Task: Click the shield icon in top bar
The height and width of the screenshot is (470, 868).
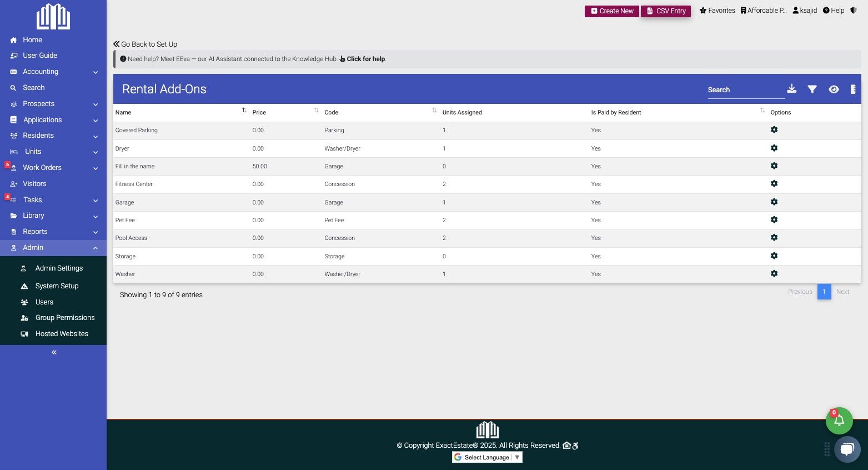Action: click(x=854, y=11)
